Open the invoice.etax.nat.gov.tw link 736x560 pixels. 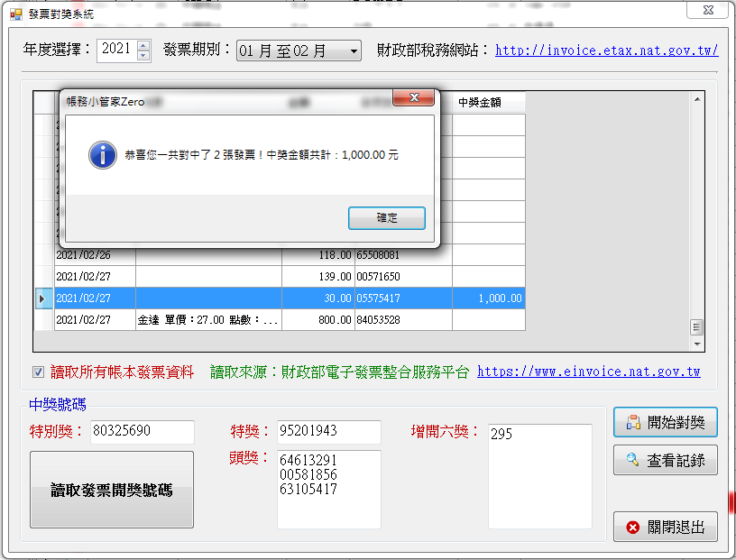(x=606, y=50)
